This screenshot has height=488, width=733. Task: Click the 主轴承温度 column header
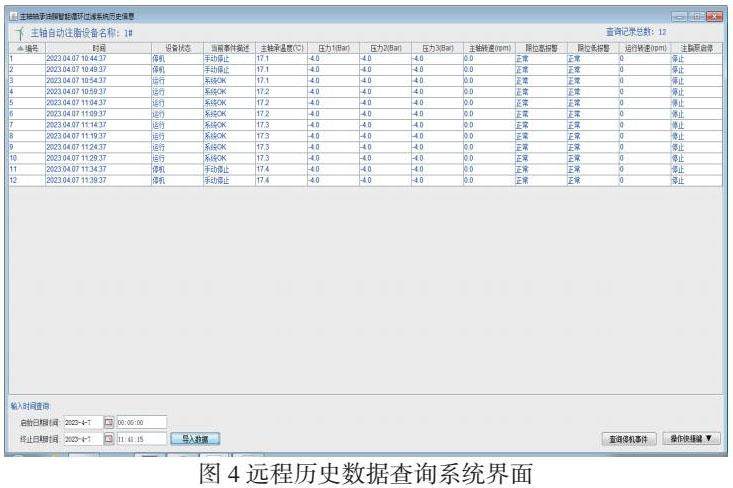click(280, 47)
